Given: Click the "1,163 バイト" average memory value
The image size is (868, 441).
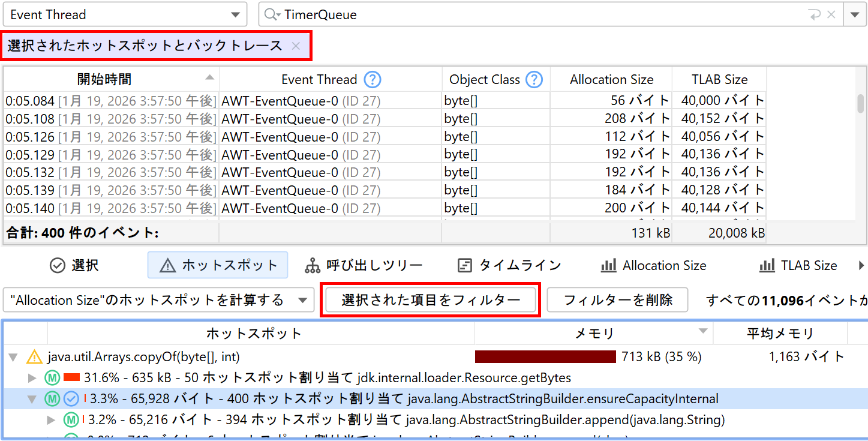Looking at the screenshot, I should click(x=807, y=357).
